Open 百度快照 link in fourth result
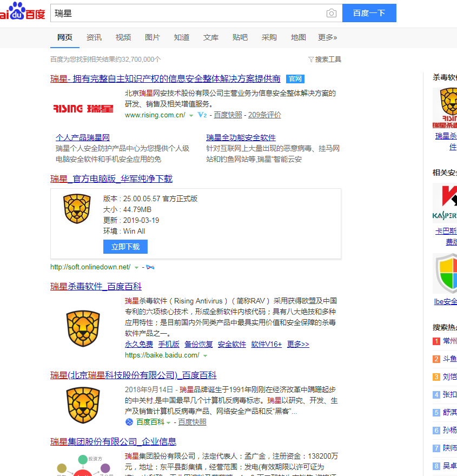The width and height of the screenshot is (457, 476). coord(192,422)
